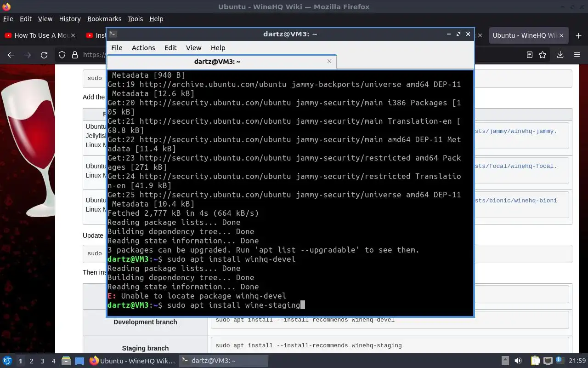Image resolution: width=588 pixels, height=368 pixels.
Task: Open Firefox downloads panel
Action: pyautogui.click(x=560, y=55)
